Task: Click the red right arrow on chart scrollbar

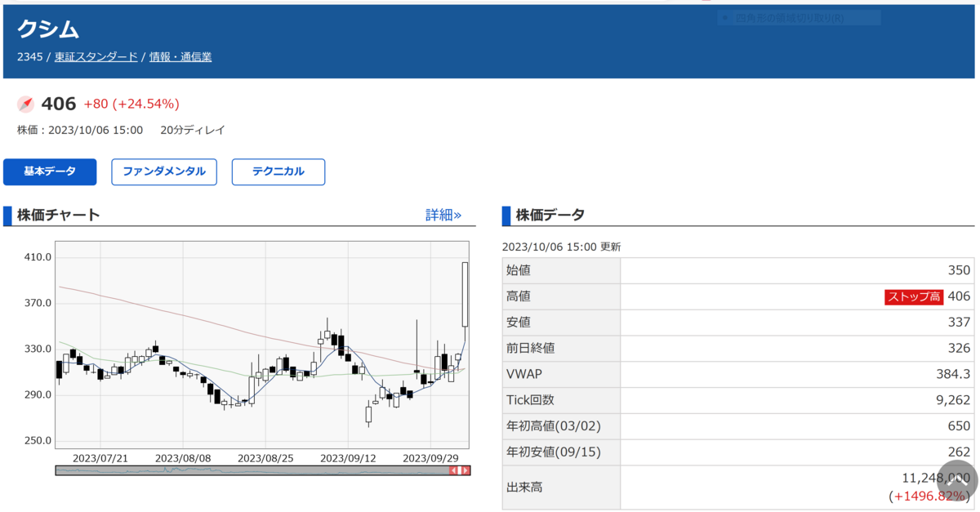Action: click(x=465, y=470)
